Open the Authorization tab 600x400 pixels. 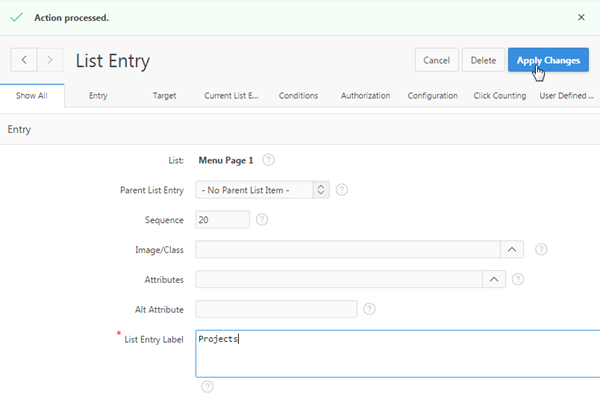(365, 95)
